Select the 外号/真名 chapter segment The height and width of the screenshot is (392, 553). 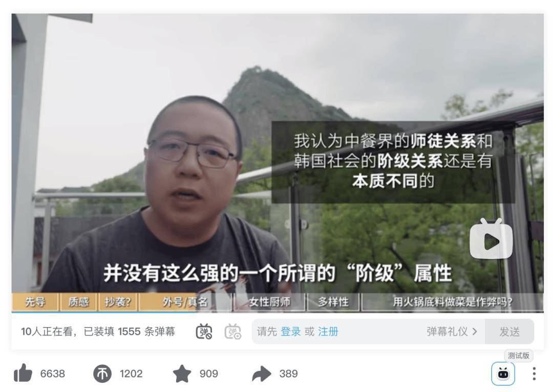(185, 302)
